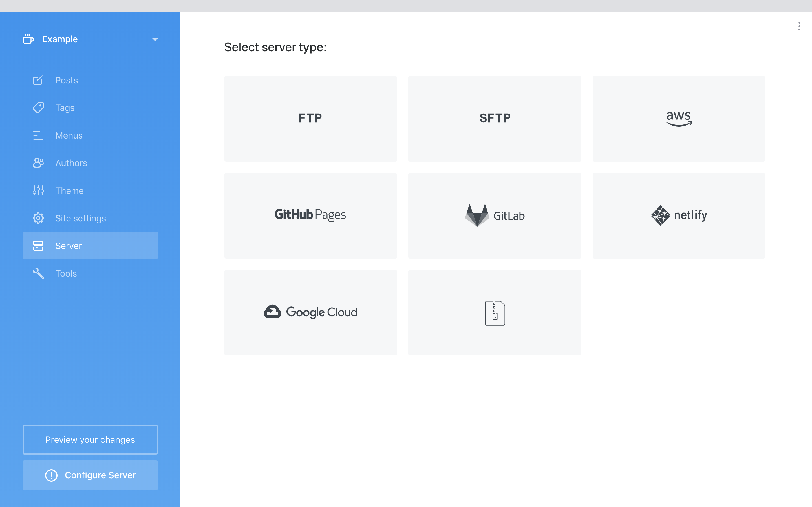Select the FTP server type
The image size is (812, 507).
(x=310, y=119)
